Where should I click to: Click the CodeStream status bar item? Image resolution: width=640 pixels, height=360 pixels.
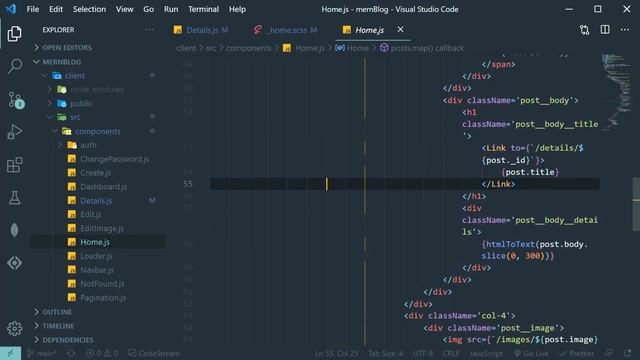click(154, 353)
